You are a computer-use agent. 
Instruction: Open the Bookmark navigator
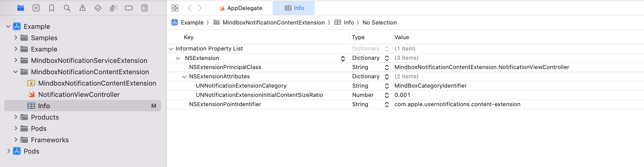click(52, 8)
